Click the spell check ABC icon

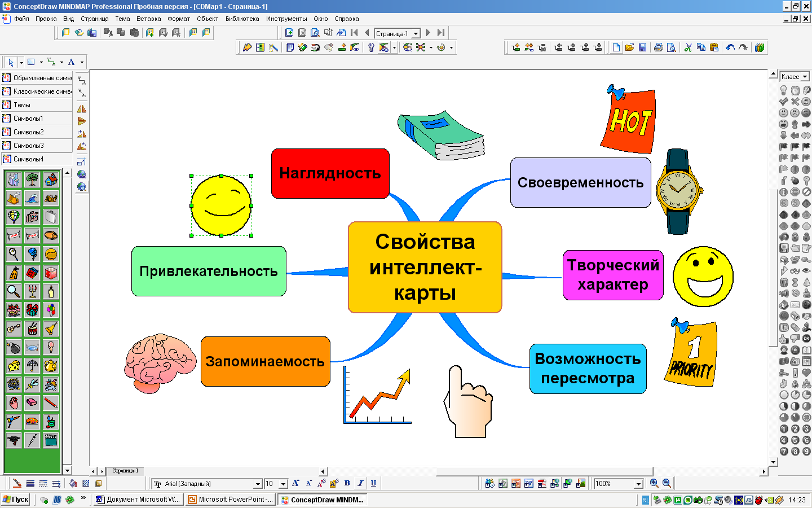(x=407, y=47)
